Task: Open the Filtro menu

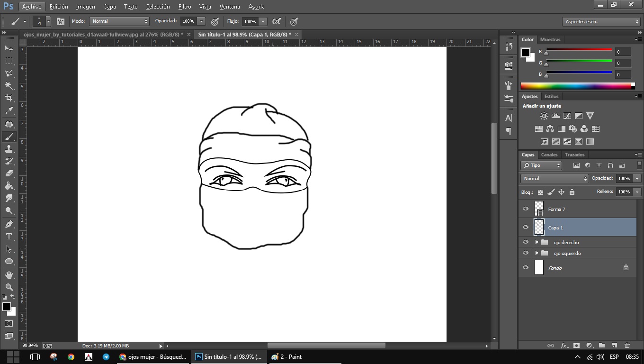Action: [x=185, y=7]
